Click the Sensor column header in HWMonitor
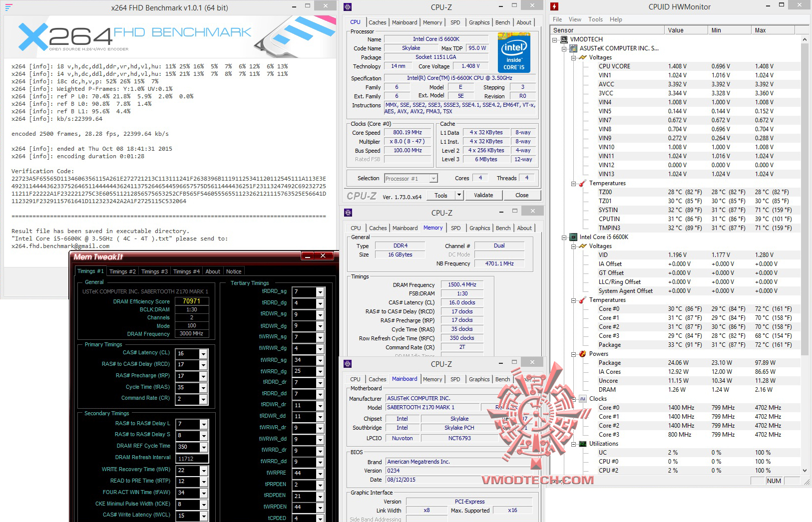 point(608,30)
